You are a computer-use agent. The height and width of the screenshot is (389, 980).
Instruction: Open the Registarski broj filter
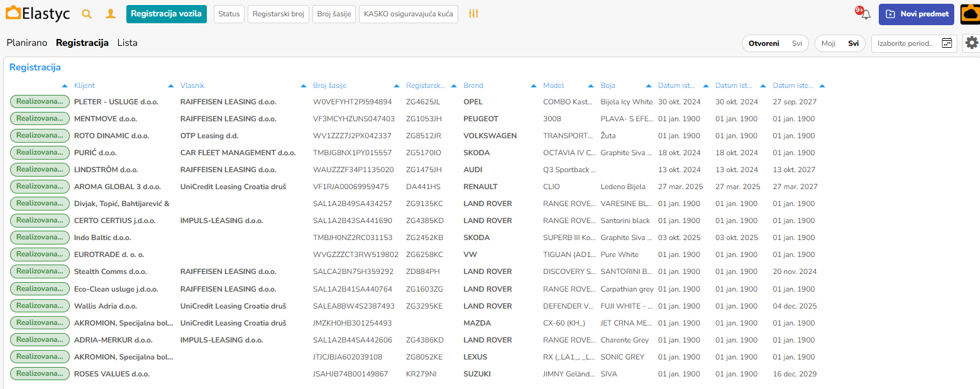pos(278,14)
